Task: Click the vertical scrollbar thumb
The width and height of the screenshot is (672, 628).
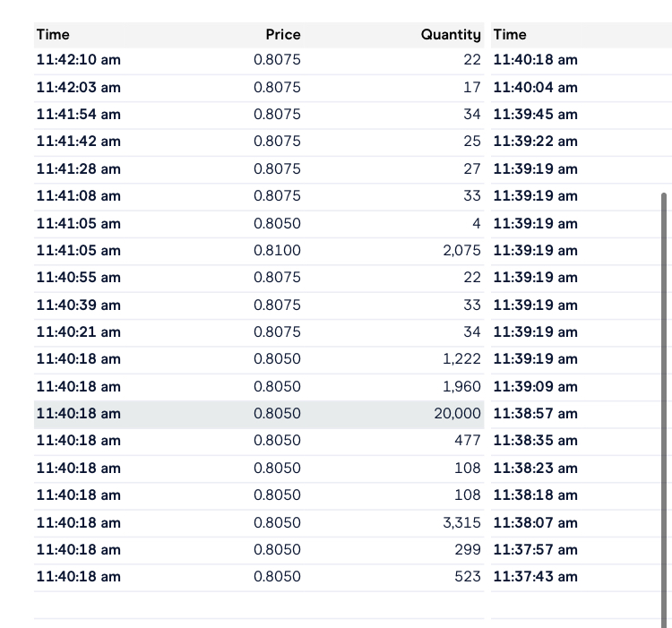Action: click(664, 403)
